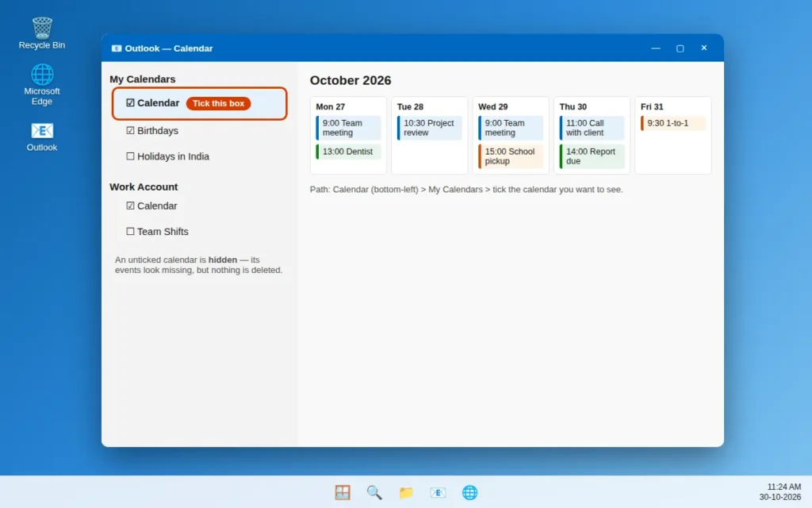Open the Windows Start menu icon
Screen dimensions: 812x508
pos(343,492)
